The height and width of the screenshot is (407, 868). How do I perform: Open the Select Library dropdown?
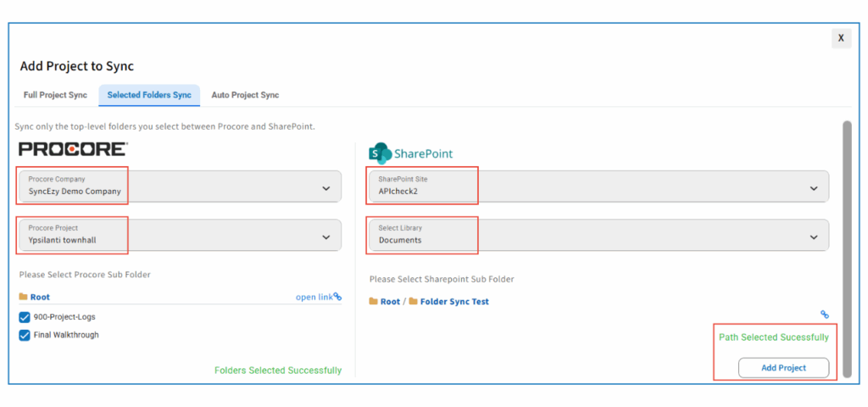(814, 237)
